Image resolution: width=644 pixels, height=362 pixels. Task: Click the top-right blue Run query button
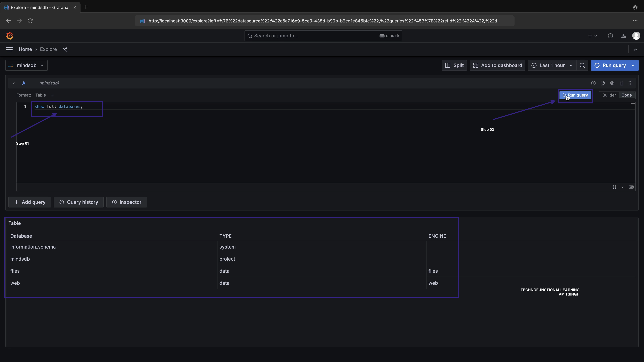[x=610, y=66]
